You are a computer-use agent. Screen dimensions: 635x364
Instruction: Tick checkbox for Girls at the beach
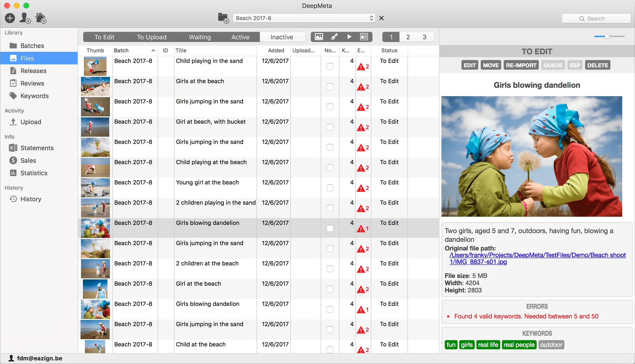click(330, 87)
